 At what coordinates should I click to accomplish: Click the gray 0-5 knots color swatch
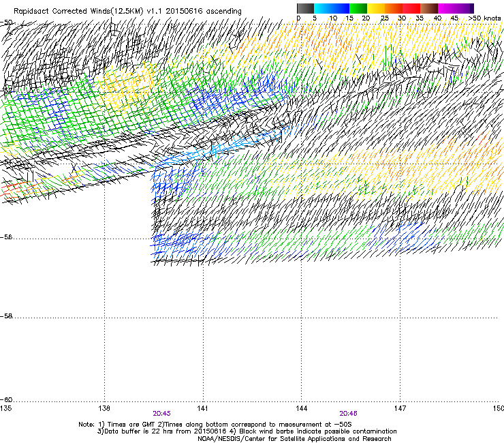pos(305,8)
